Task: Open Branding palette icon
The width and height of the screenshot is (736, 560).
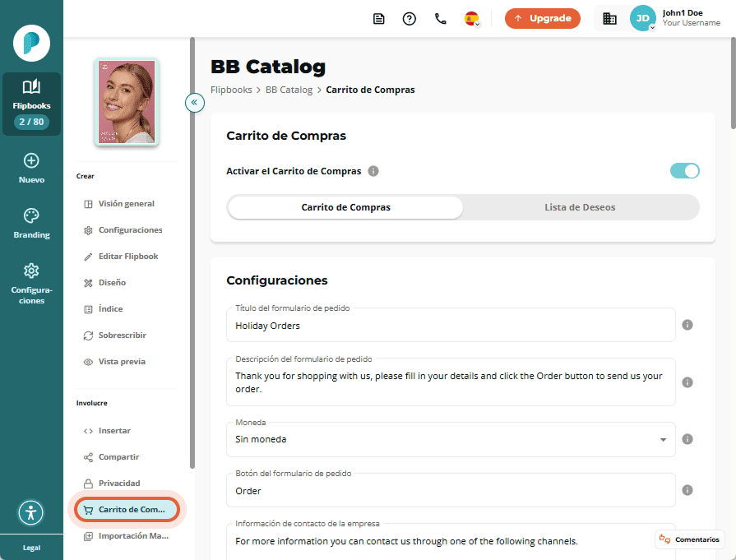Action: [31, 216]
